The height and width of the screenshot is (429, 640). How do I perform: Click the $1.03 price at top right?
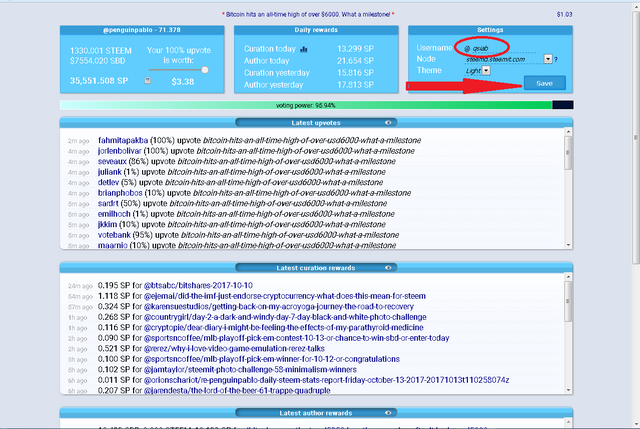564,14
